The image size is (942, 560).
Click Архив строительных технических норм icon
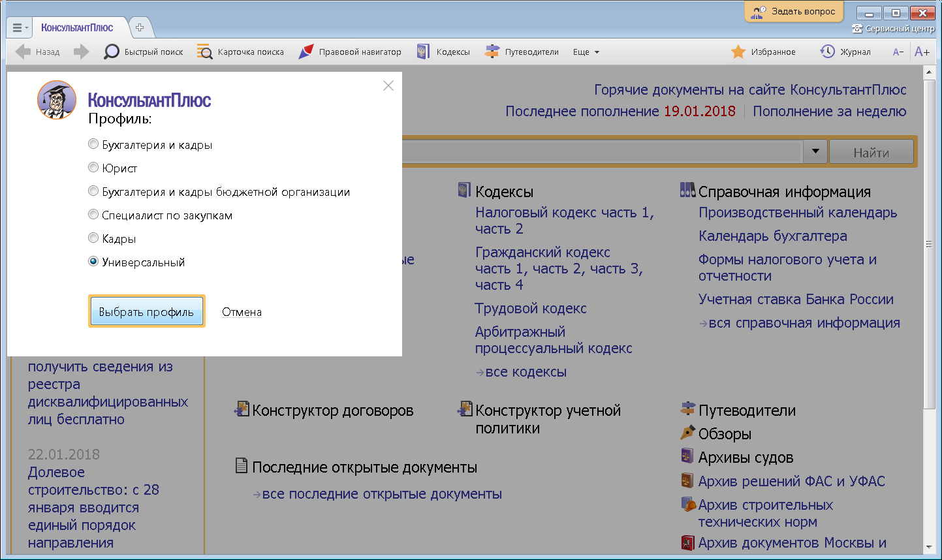pyautogui.click(x=688, y=504)
